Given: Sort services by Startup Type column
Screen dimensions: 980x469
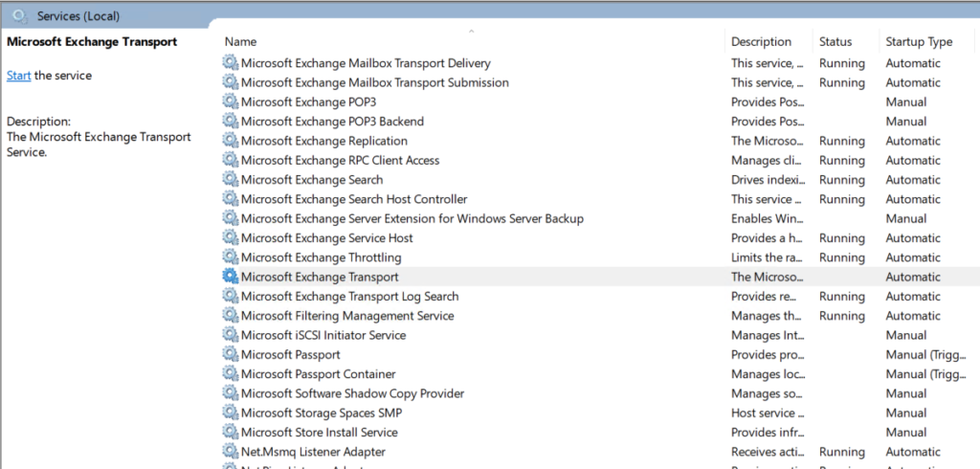Looking at the screenshot, I should click(919, 42).
